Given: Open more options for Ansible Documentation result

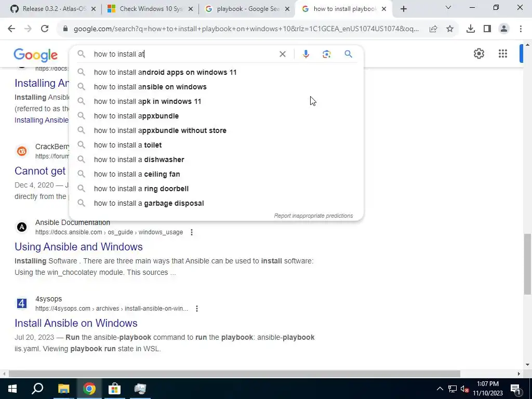Looking at the screenshot, I should pos(192,232).
